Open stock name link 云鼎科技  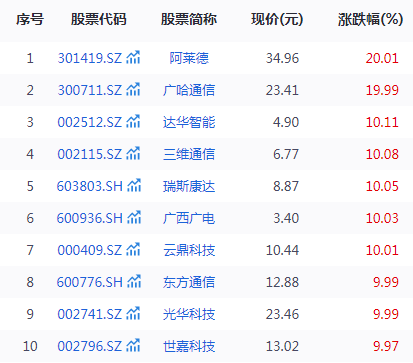(x=189, y=250)
